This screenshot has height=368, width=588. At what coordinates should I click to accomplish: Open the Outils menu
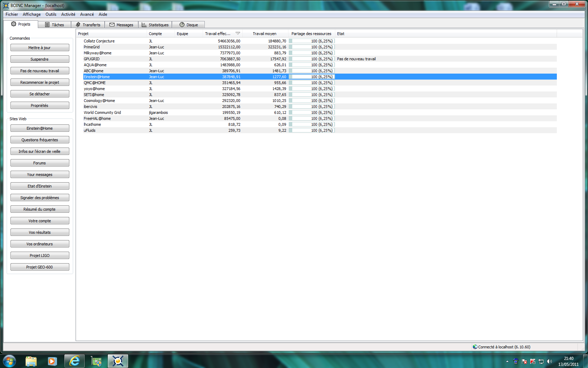coord(51,14)
